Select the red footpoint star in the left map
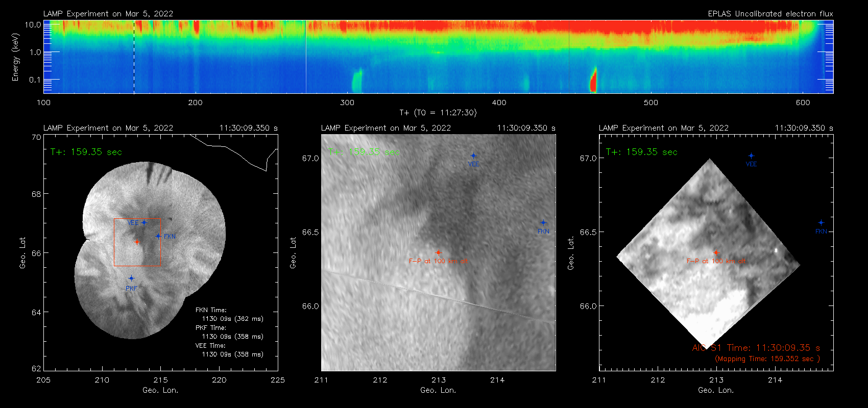Screen dimensions: 868x408 click(137, 242)
